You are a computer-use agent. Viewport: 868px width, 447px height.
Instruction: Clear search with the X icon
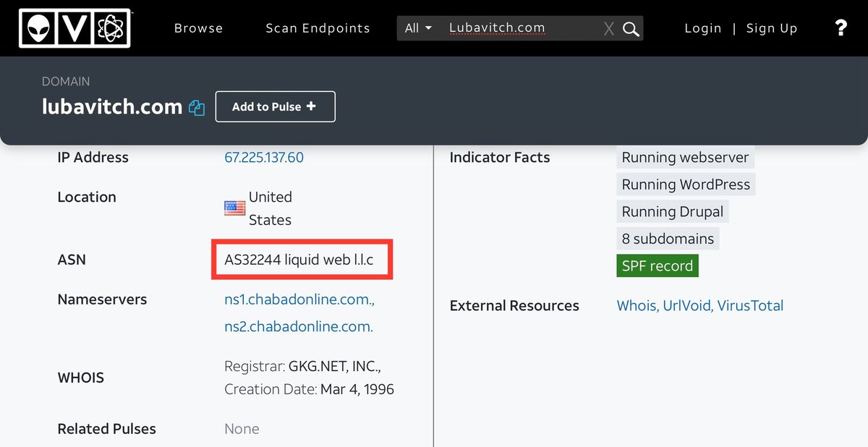(x=609, y=29)
